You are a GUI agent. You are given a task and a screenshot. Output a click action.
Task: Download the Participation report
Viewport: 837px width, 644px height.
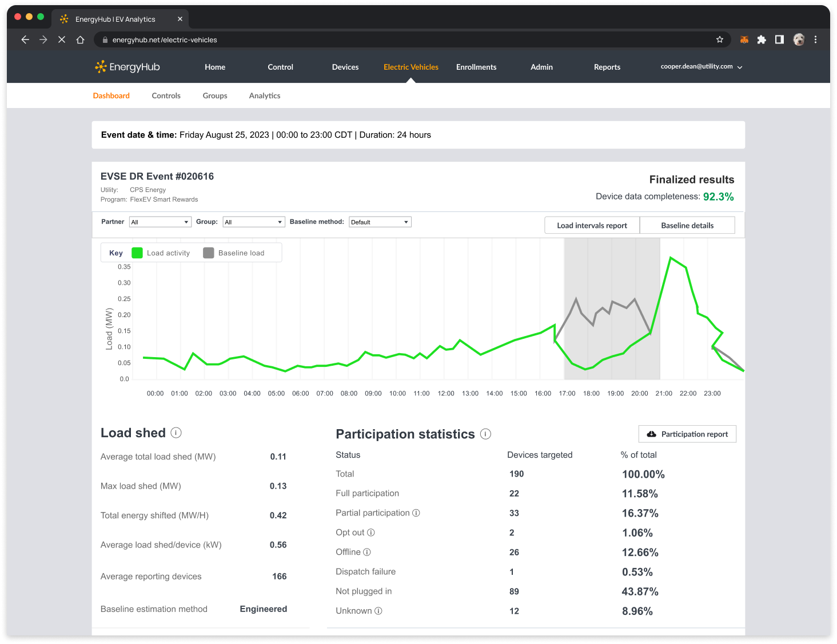687,434
